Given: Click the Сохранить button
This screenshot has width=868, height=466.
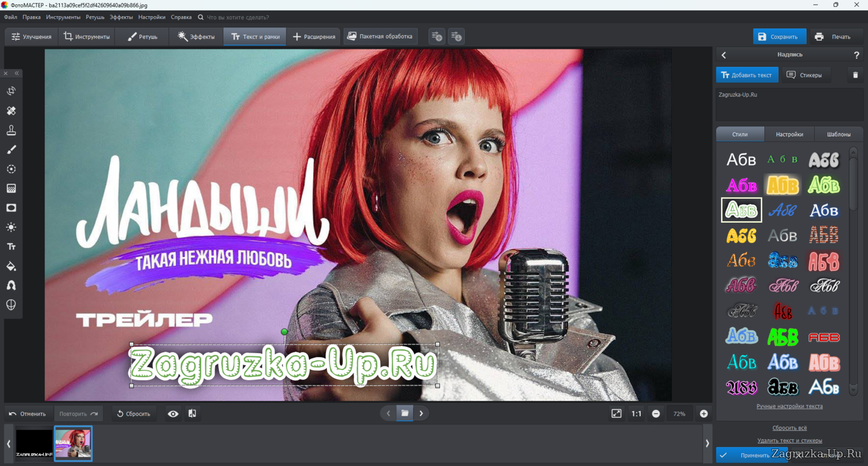Looking at the screenshot, I should pos(779,36).
